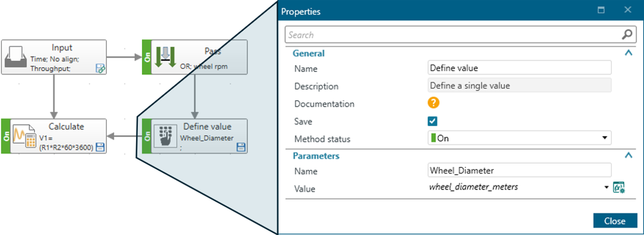644x235 pixels.
Task: Open the Method status dropdown
Action: click(605, 138)
